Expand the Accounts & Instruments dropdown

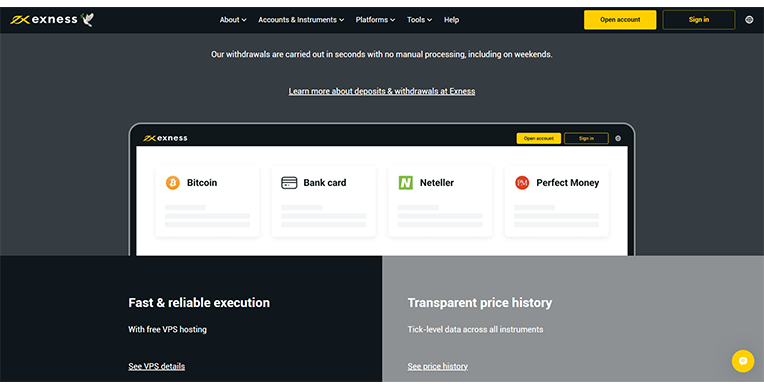pyautogui.click(x=301, y=20)
